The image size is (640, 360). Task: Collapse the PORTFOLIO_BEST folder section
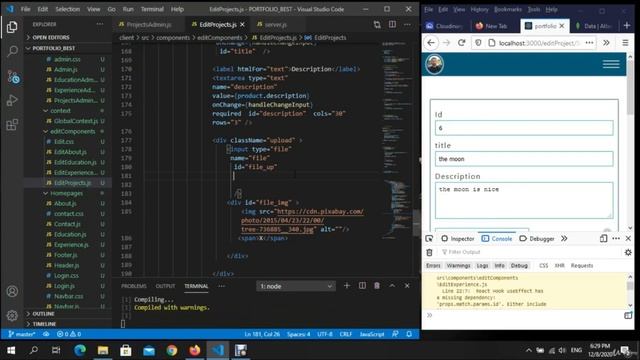pos(67,48)
